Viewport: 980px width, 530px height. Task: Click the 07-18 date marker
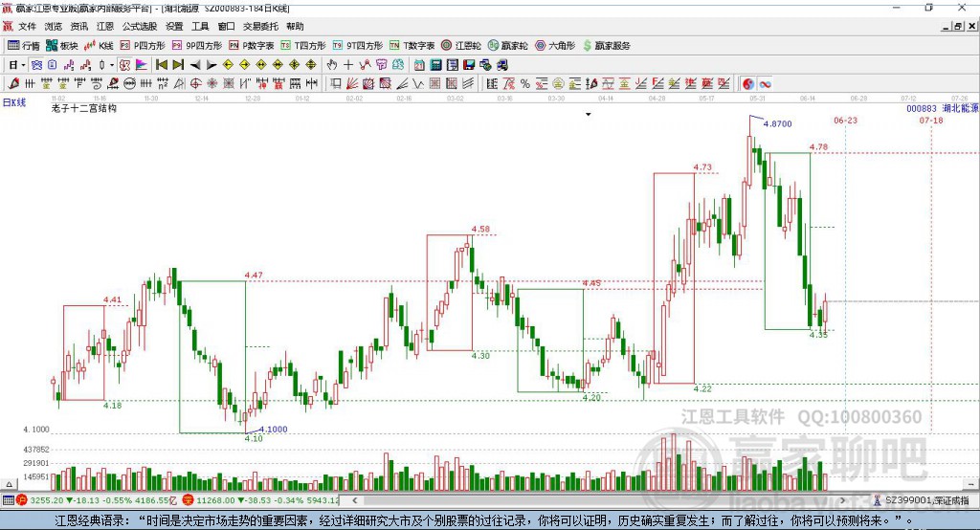930,120
